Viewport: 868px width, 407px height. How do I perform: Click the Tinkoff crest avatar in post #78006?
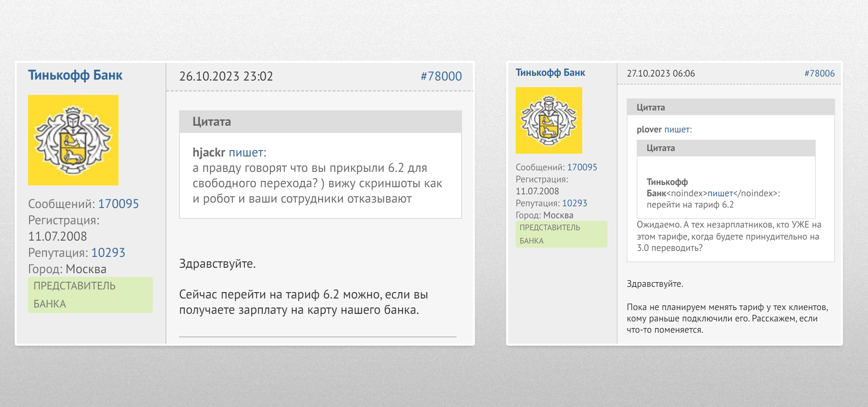click(549, 120)
